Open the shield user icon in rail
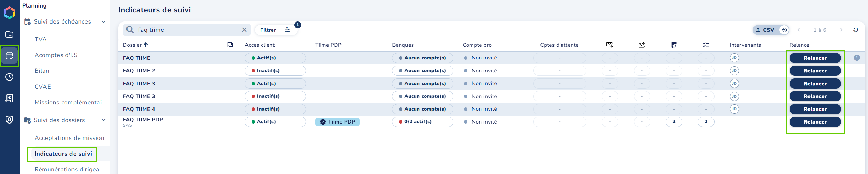 click(x=10, y=120)
